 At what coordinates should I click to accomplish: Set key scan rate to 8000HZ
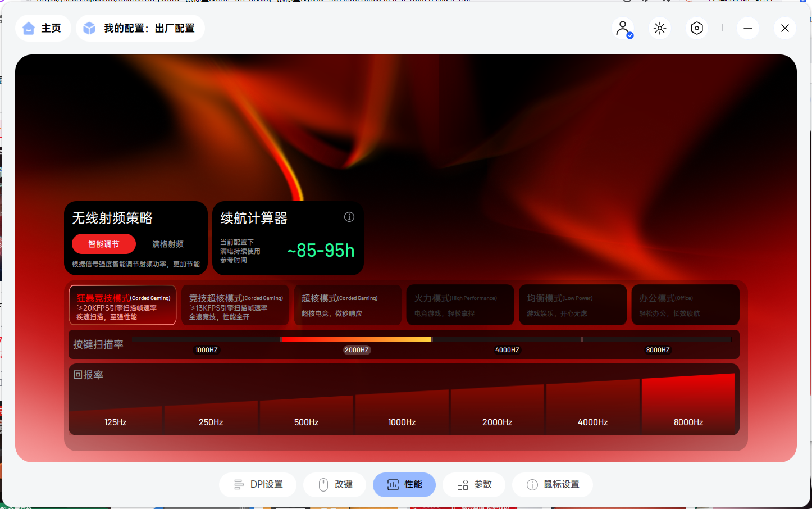(658, 350)
